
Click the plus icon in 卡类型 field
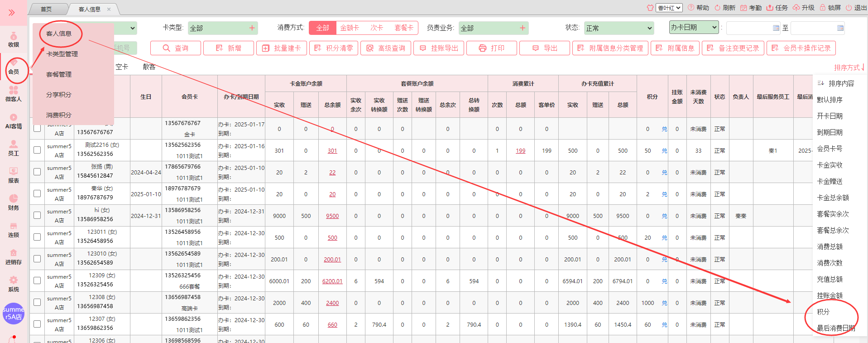click(x=252, y=28)
